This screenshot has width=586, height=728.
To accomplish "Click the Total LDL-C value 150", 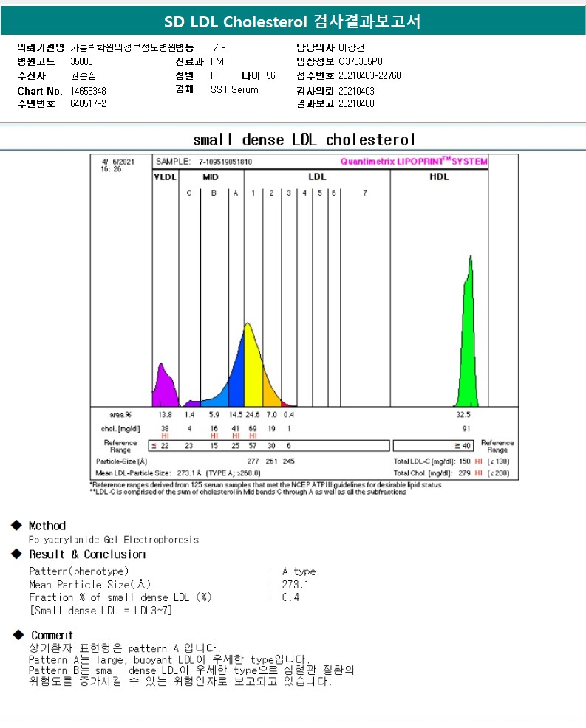I will tap(464, 461).
